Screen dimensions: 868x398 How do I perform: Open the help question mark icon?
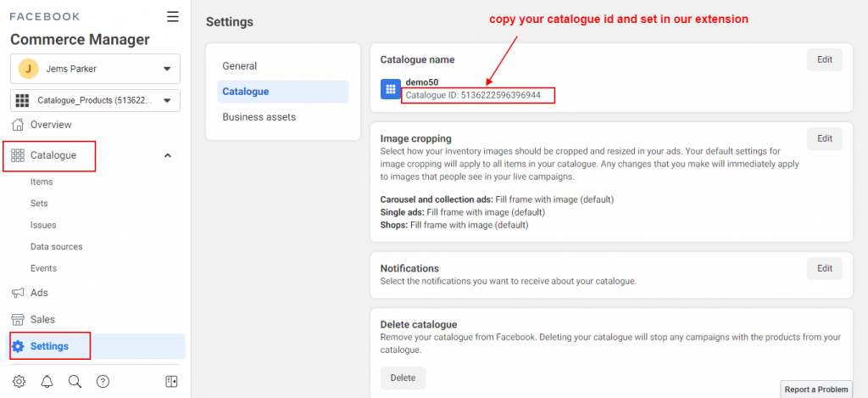click(103, 381)
